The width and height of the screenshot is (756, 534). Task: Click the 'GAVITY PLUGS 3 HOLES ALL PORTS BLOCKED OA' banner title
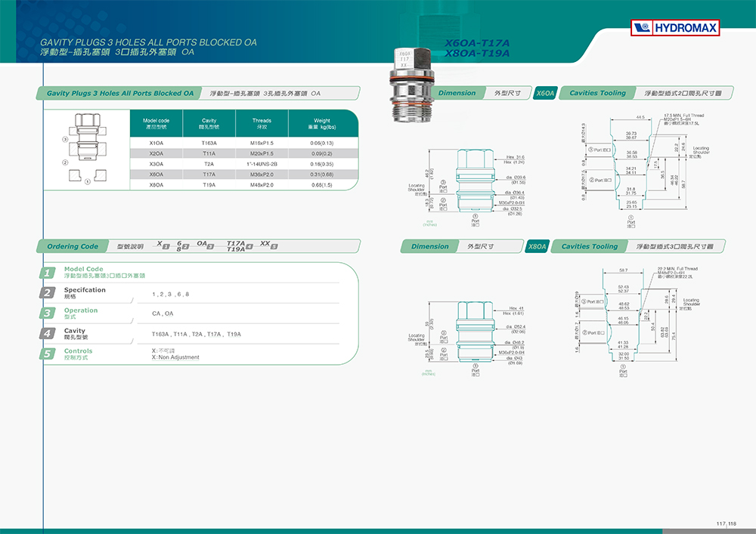point(148,42)
